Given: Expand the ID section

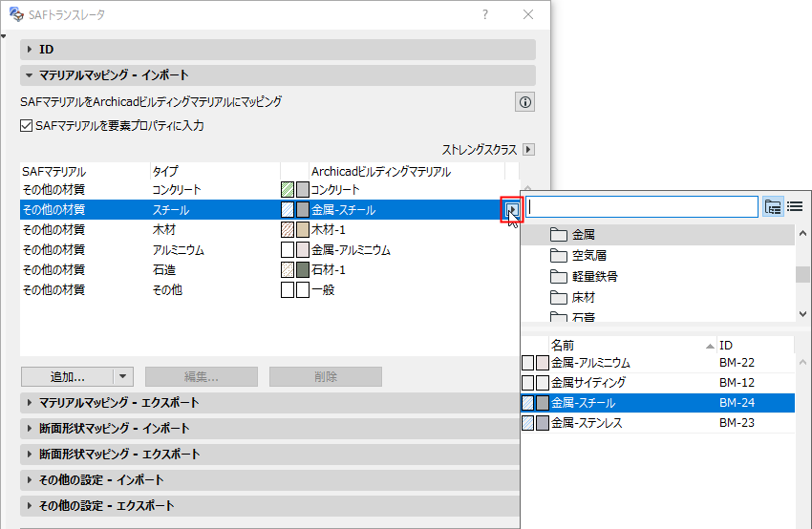Looking at the screenshot, I should (278, 49).
